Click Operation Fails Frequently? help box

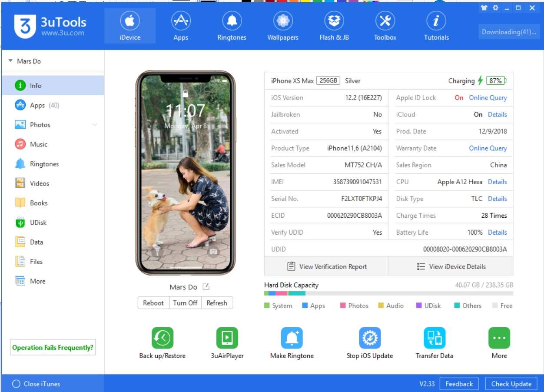tap(53, 347)
